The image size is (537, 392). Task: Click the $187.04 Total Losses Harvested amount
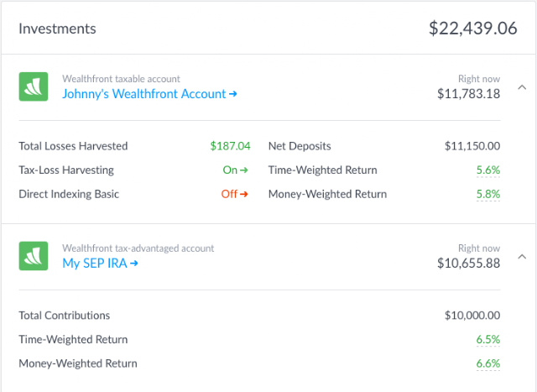(x=231, y=146)
